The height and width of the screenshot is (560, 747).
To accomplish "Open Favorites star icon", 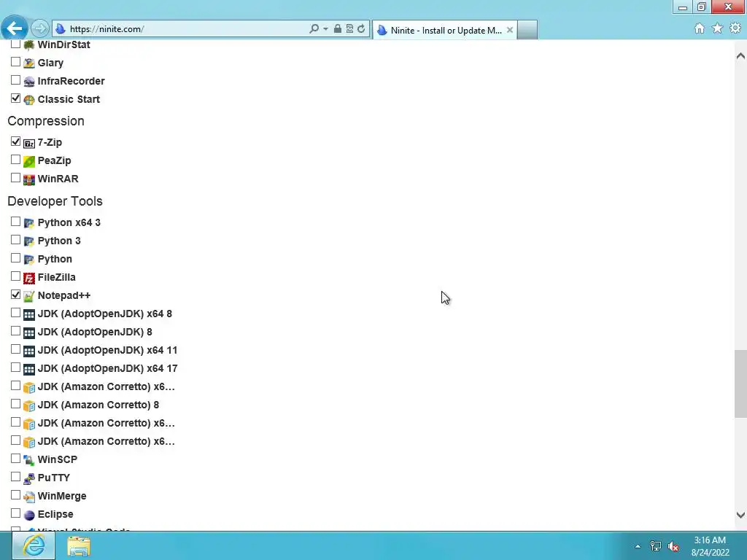I will point(718,28).
